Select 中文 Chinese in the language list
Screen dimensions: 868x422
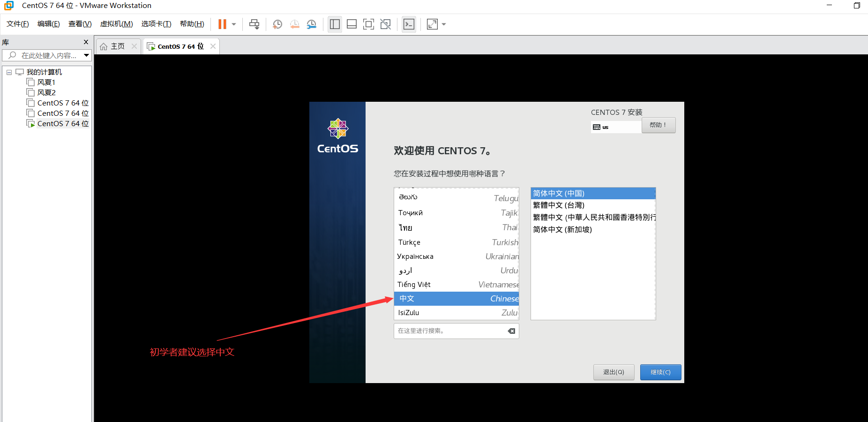pos(456,299)
